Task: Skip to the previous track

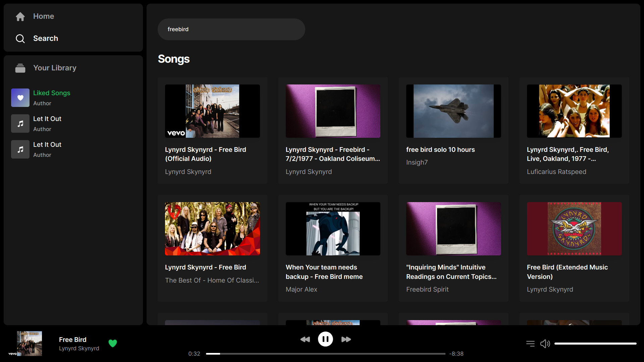Action: (305, 340)
